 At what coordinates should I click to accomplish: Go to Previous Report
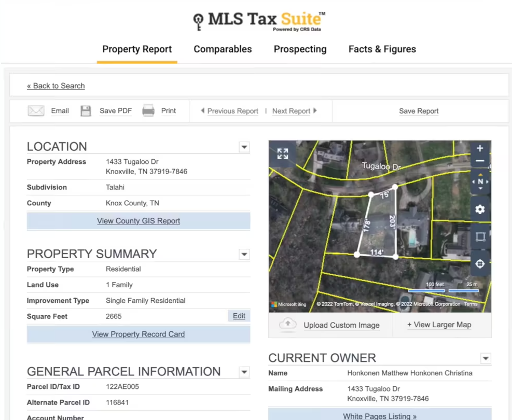[233, 111]
